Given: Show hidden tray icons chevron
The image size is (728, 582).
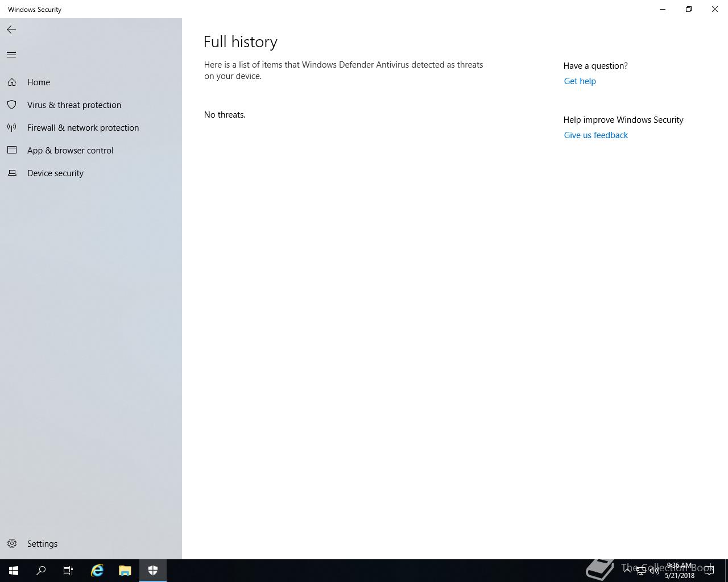Looking at the screenshot, I should coord(627,571).
